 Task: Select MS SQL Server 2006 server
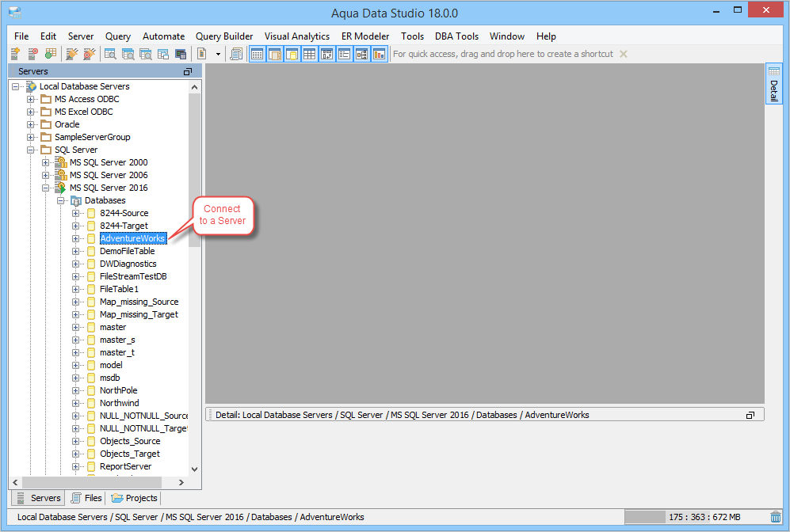click(x=109, y=175)
